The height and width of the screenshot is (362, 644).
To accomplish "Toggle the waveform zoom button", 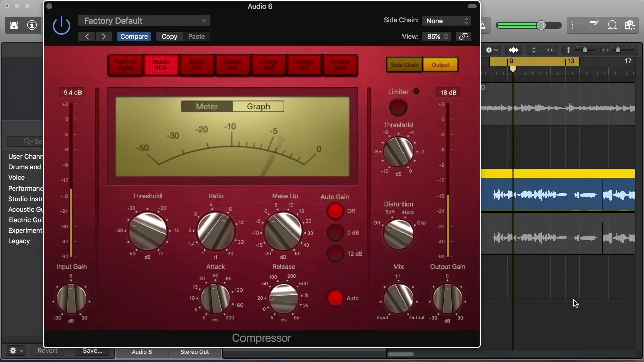I will click(514, 50).
